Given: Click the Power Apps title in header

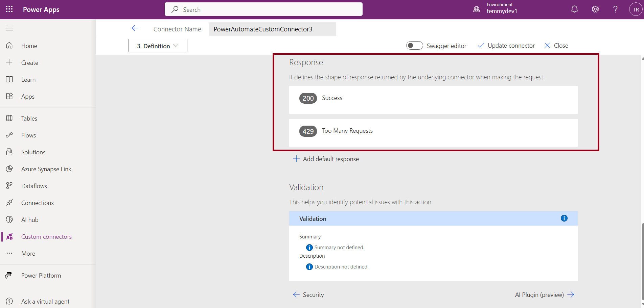Looking at the screenshot, I should point(41,9).
